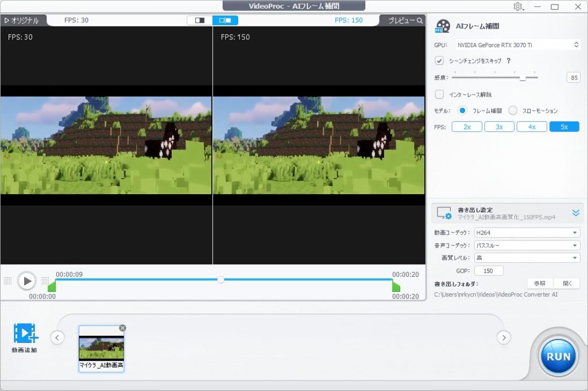Open 音声コーデック パススルー dropdown
The width and height of the screenshot is (588, 391).
point(527,246)
